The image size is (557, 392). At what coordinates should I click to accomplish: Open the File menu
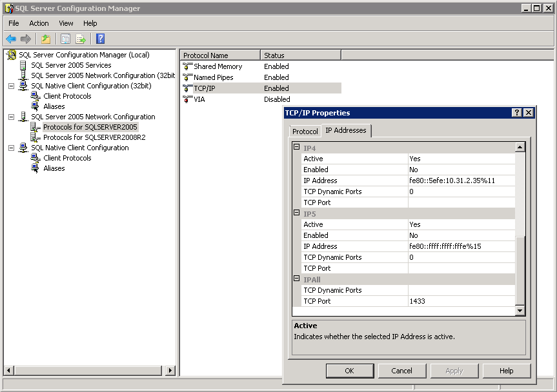point(14,23)
